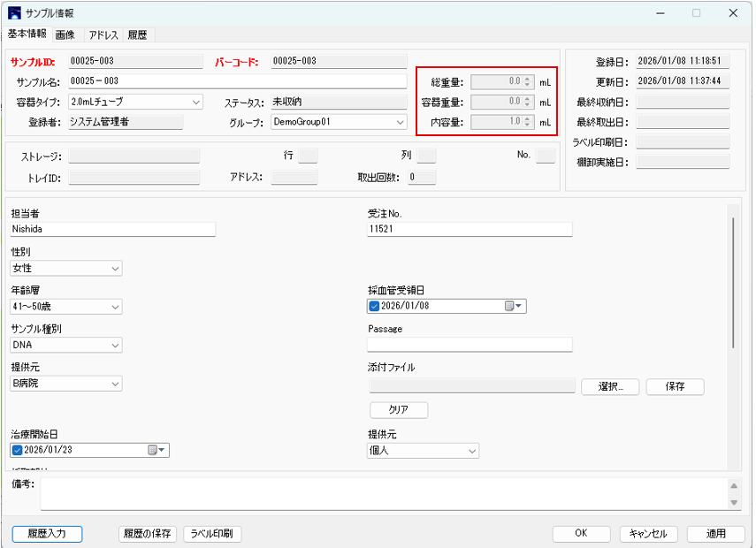Screen dimensions: 756x548
Task: Click the 履歴入力 button
Action: pyautogui.click(x=47, y=534)
